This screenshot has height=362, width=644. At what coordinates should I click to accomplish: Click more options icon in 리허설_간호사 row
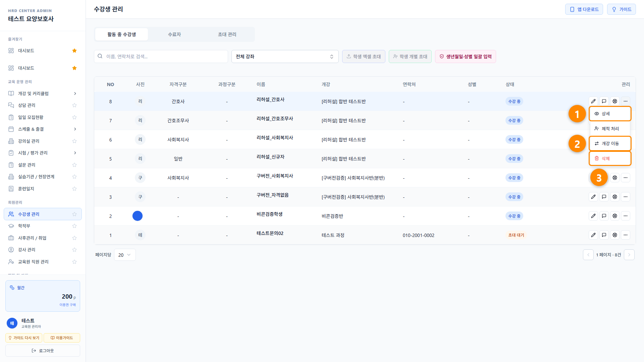626,101
